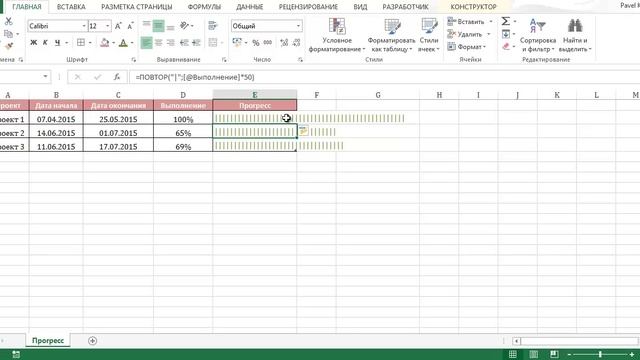Click the Fill down arrow icon
This screenshot has height=360, width=640.
pos(506,34)
